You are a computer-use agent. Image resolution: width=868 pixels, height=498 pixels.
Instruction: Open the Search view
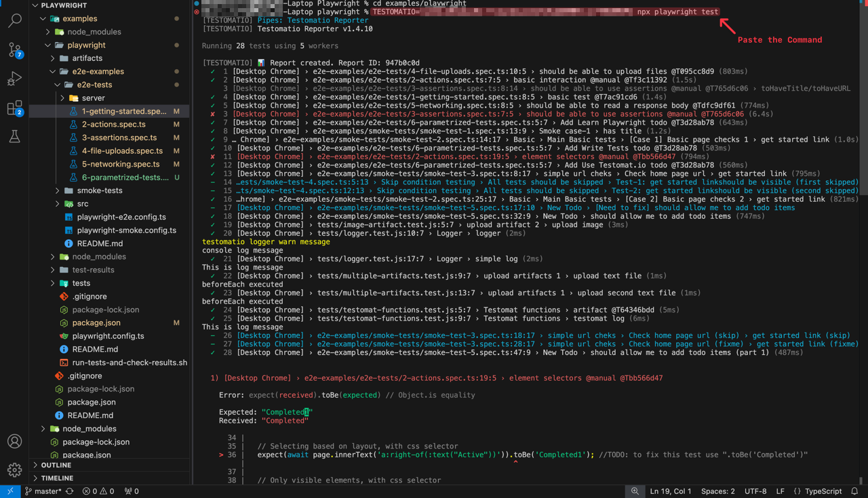(15, 20)
